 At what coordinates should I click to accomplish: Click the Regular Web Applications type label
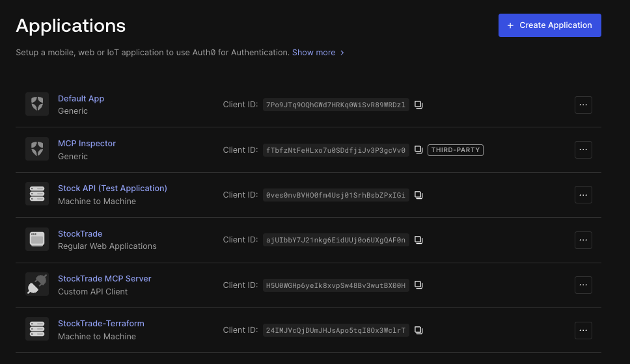(107, 246)
